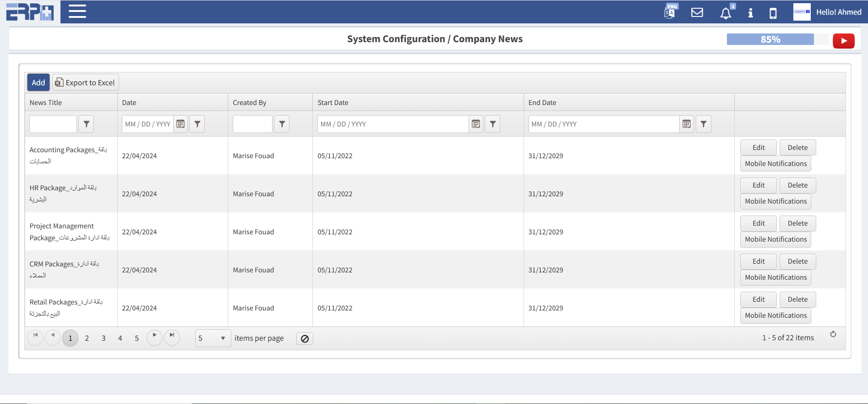Clear filters using the circle-slash button
Screen dimensions: 868x404
305,338
